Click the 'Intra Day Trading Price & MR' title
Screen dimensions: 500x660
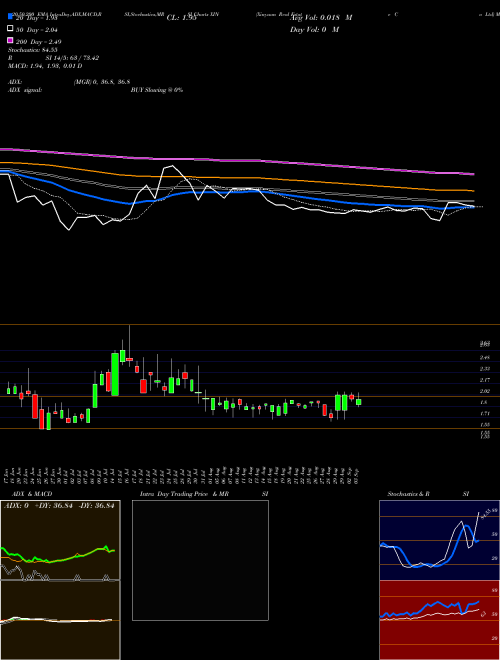coord(184,494)
